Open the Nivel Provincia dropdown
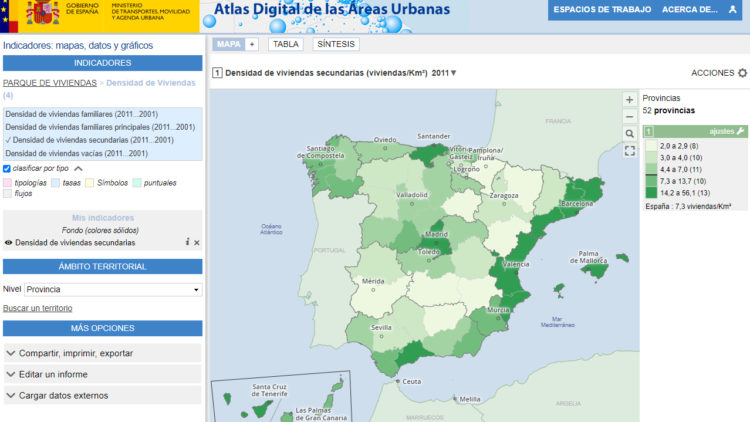 point(112,289)
